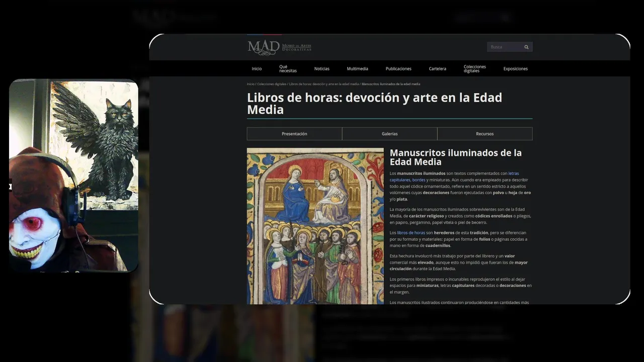The image size is (644, 362).
Task: Open the Multimedia menu item
Action: [357, 69]
